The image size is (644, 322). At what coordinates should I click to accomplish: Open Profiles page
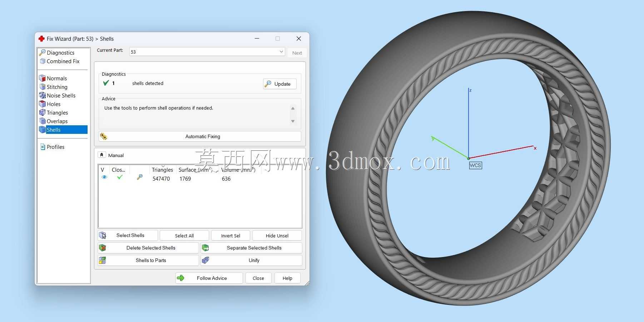pos(55,147)
